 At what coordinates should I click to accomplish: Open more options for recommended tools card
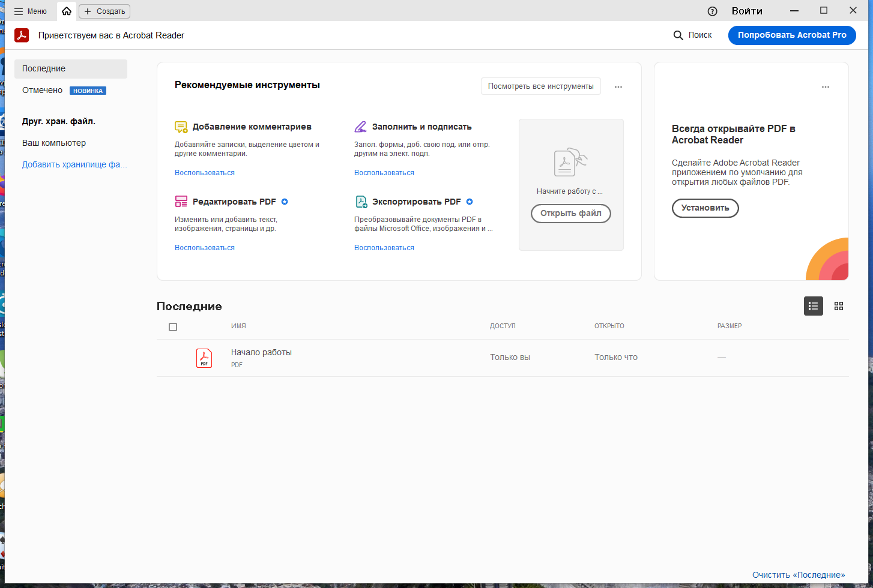pos(618,87)
